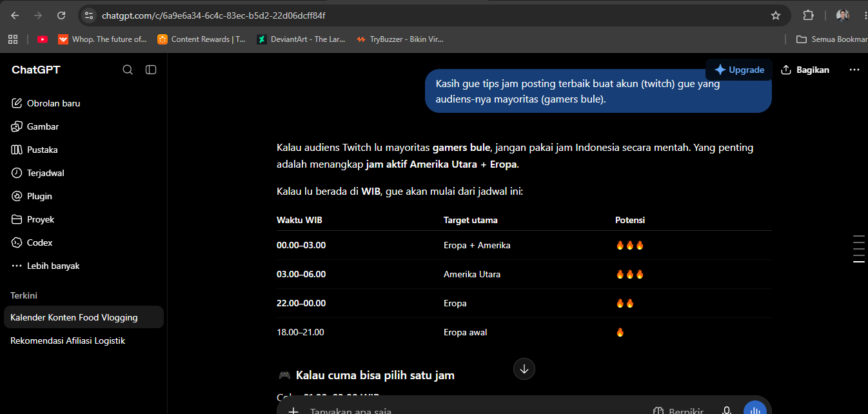Open the DeviantArt bookmark
Image resolution: width=868 pixels, height=414 pixels.
pyautogui.click(x=301, y=39)
